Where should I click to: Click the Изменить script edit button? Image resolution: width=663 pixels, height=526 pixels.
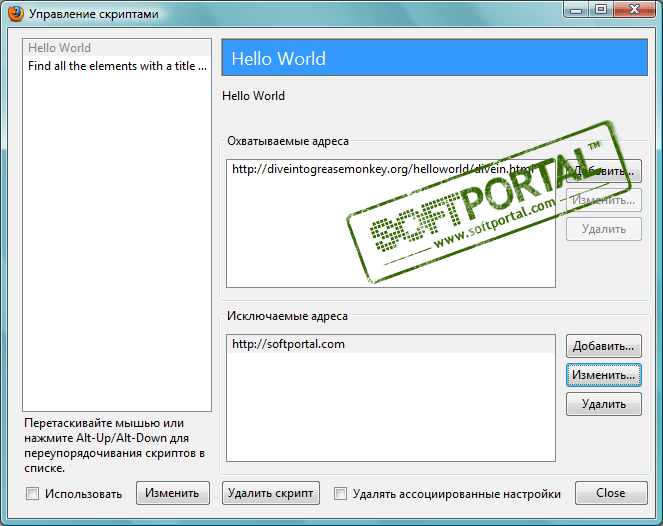(x=173, y=493)
